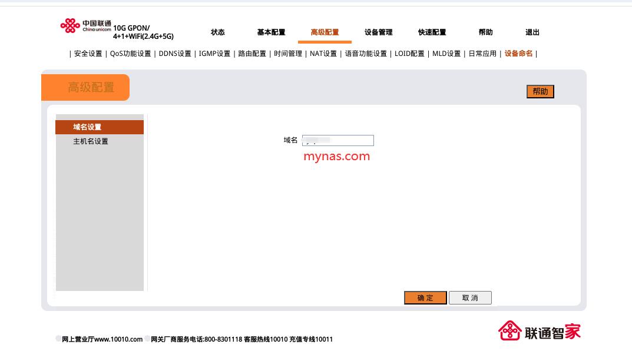
Task: Open the 设备管理 tab
Action: 379,32
